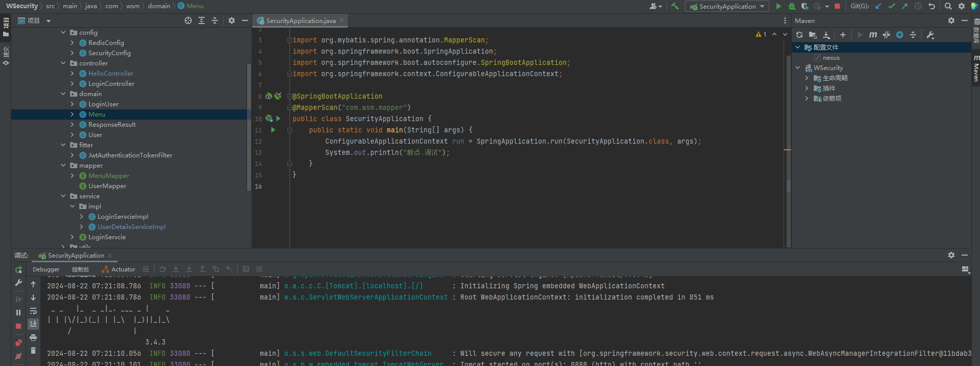Click Execute Maven Goal 'm' icon

click(x=873, y=35)
